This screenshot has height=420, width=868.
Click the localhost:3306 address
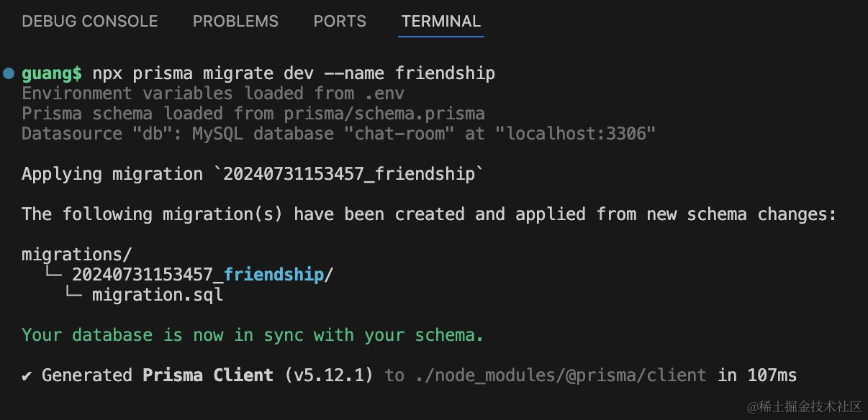pos(580,134)
